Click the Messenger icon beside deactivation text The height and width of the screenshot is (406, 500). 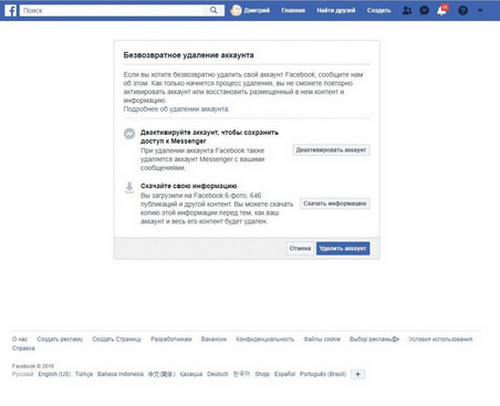click(129, 134)
